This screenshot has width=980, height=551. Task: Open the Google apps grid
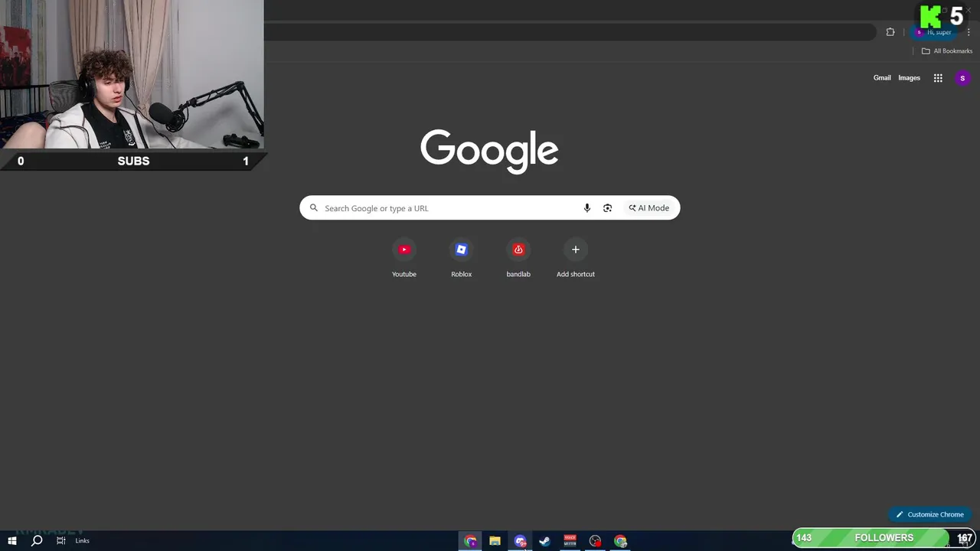(938, 78)
